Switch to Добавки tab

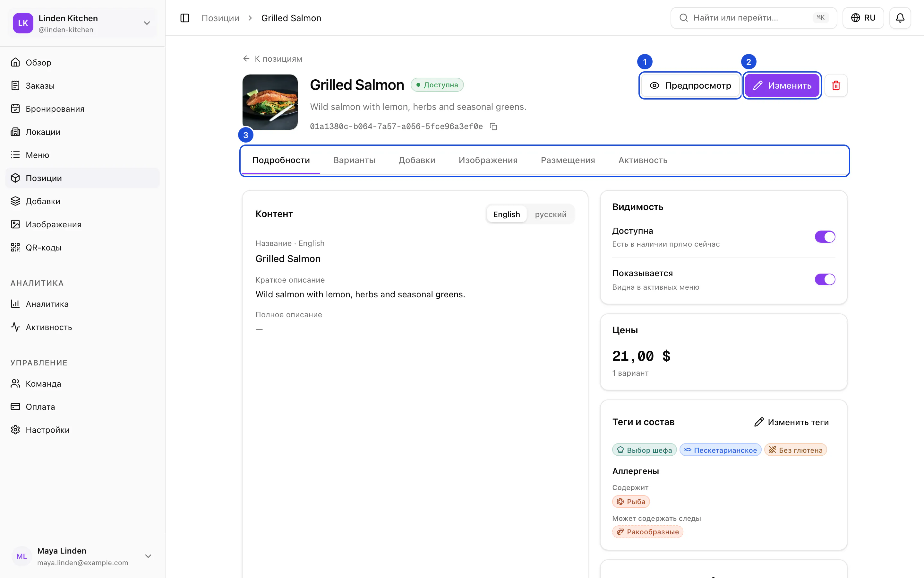tap(416, 160)
